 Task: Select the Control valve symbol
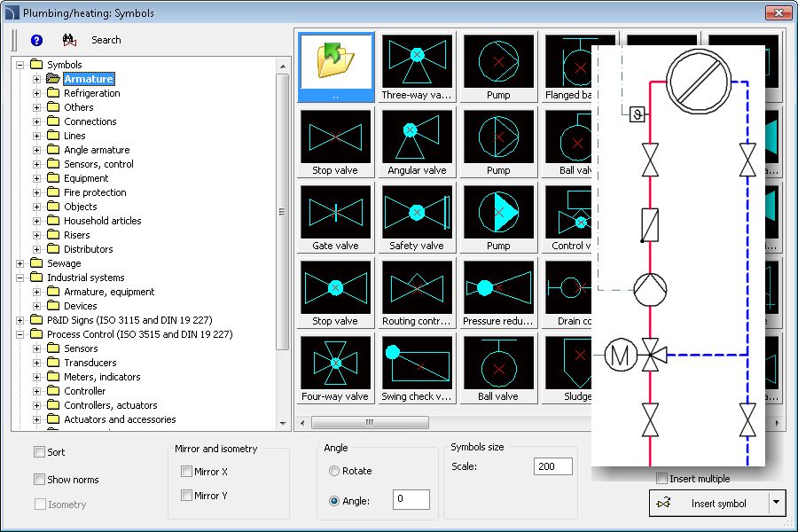tap(567, 218)
